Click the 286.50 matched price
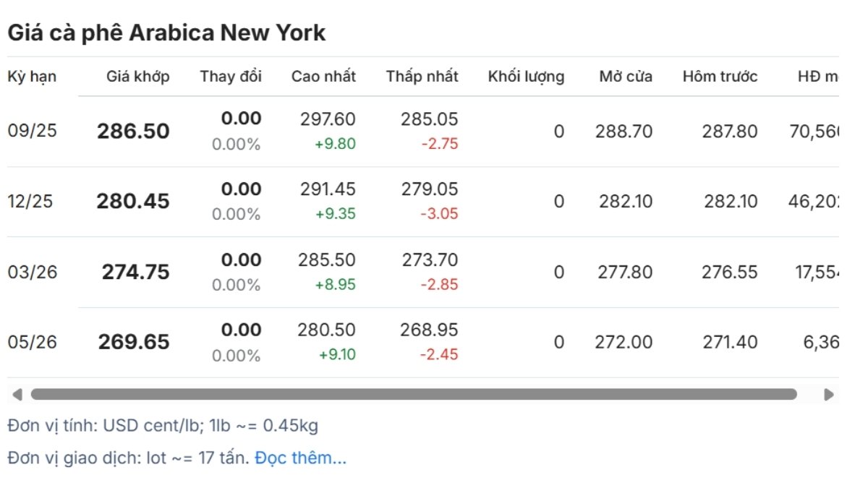This screenshot has height=488, width=868. click(133, 132)
